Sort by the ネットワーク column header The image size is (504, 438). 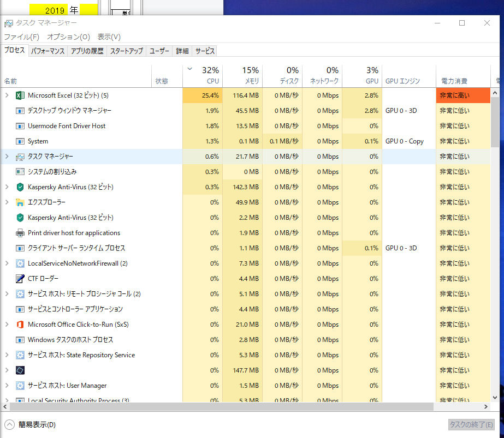pos(322,76)
